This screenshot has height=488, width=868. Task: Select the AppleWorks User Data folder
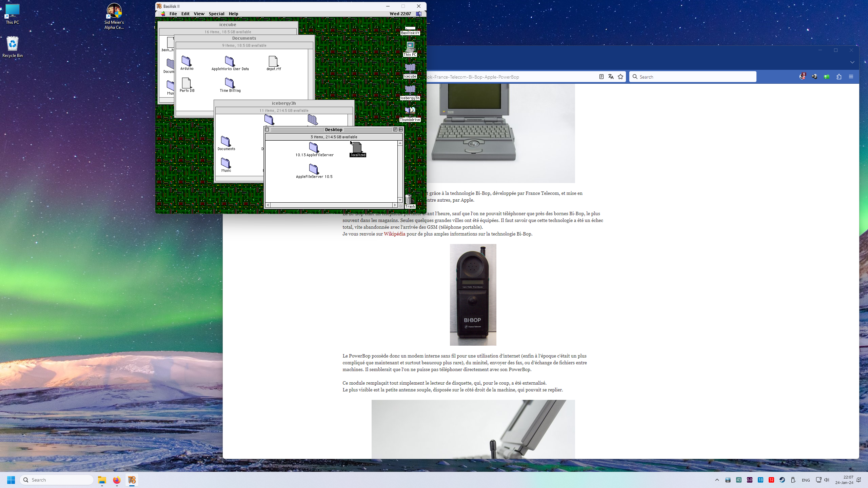(230, 63)
